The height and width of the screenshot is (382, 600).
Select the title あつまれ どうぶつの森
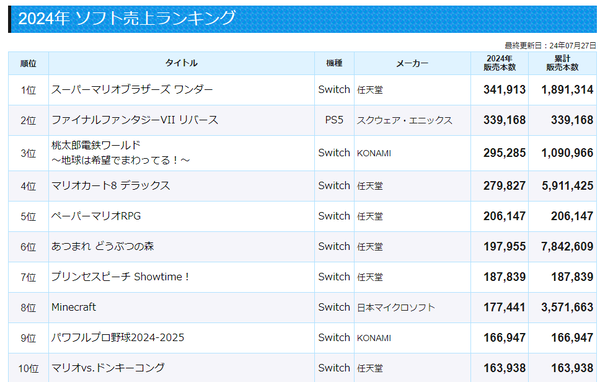103,246
